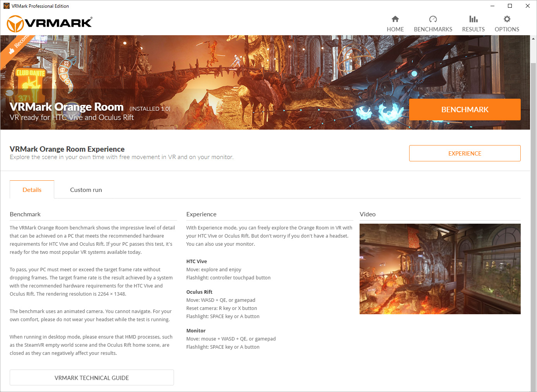Open the Benchmarks gauge icon

433,19
